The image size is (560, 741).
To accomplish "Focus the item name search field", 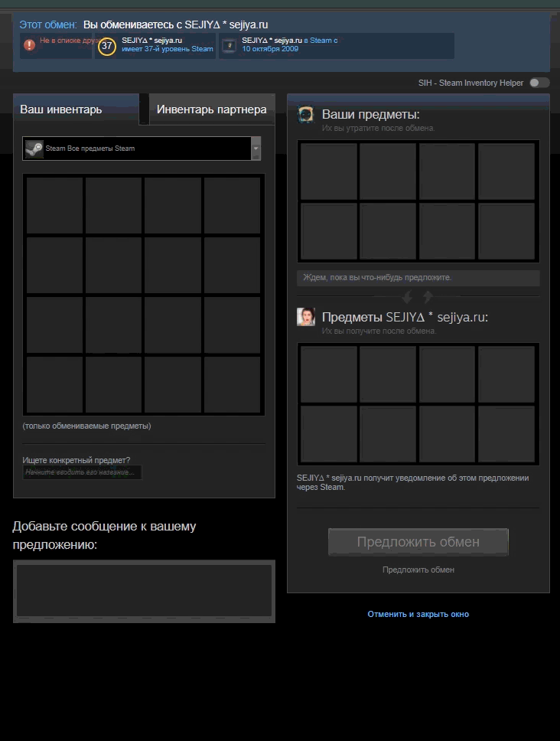I will (x=82, y=472).
